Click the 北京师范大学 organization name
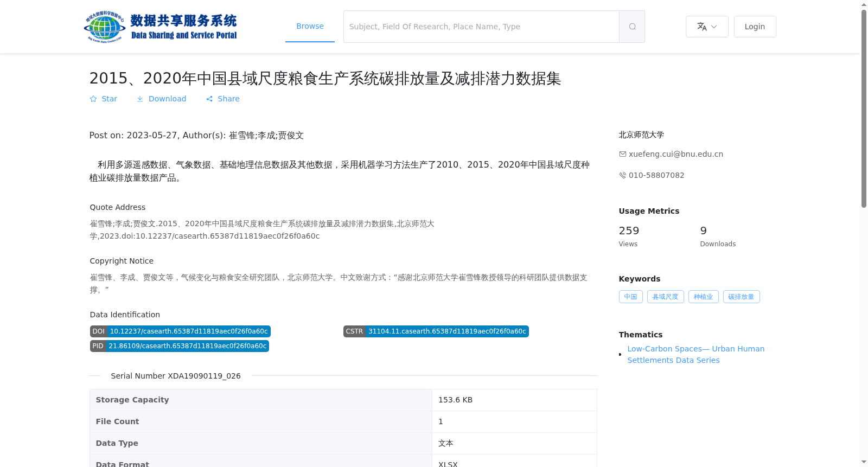This screenshot has width=868, height=467. 641,135
